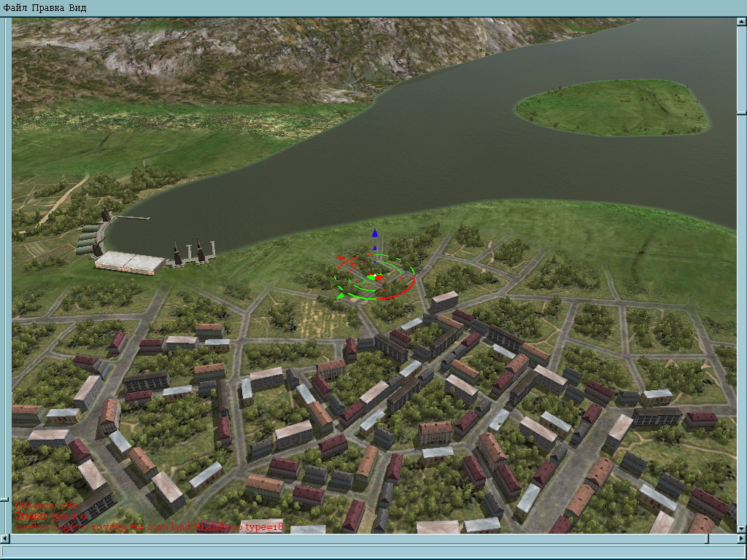
Task: Select the pier extending into the water
Action: pos(133,217)
